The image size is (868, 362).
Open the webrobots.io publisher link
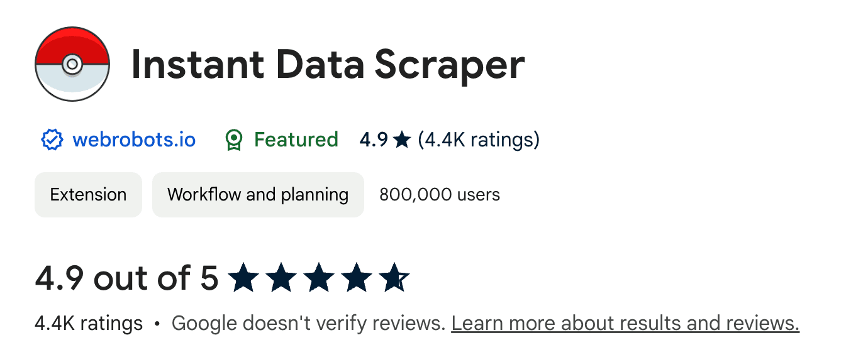[134, 140]
